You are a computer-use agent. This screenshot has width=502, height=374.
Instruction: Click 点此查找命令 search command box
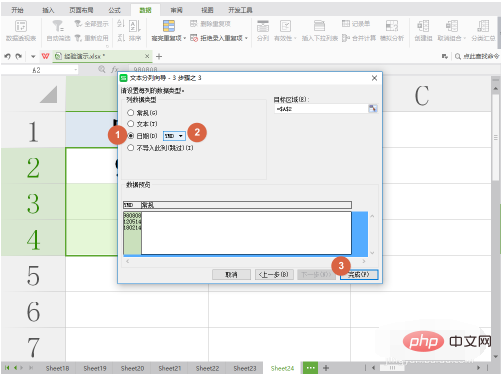pyautogui.click(x=478, y=56)
